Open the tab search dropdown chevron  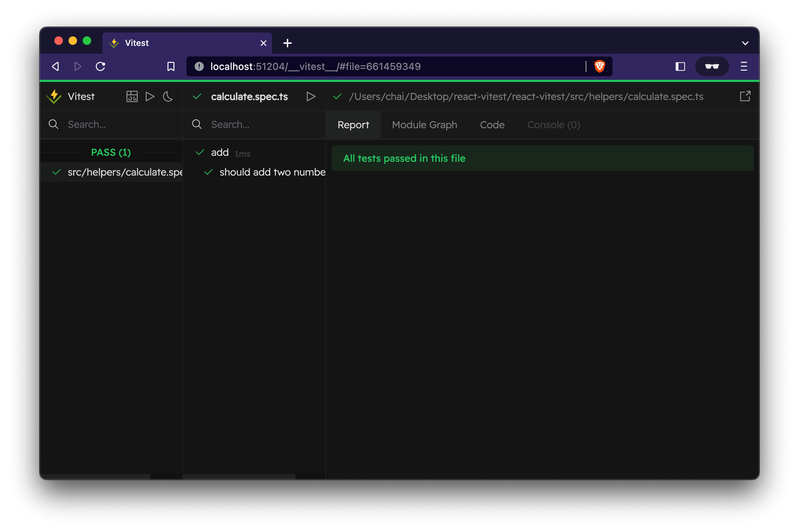(745, 43)
